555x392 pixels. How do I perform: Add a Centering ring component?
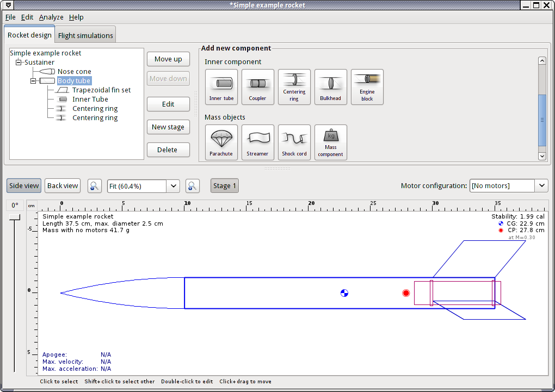pyautogui.click(x=294, y=87)
